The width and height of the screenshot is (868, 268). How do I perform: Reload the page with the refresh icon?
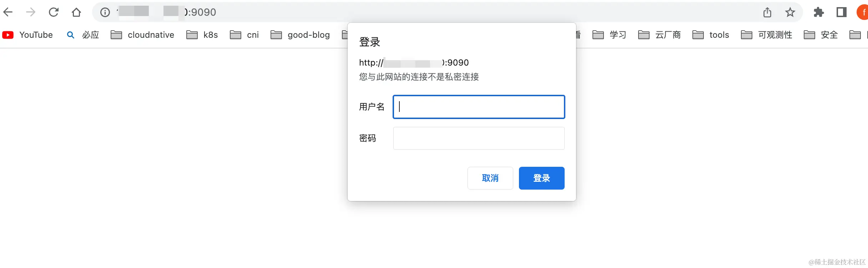[54, 12]
